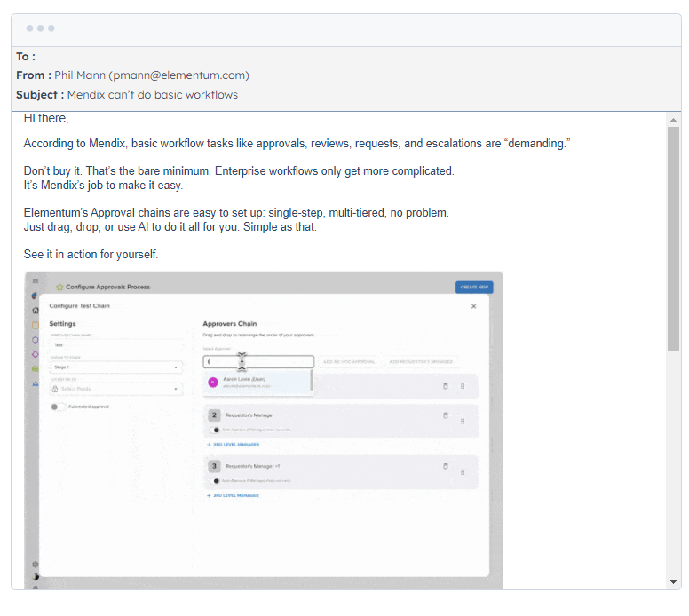Click the step number 2 badge

[214, 415]
